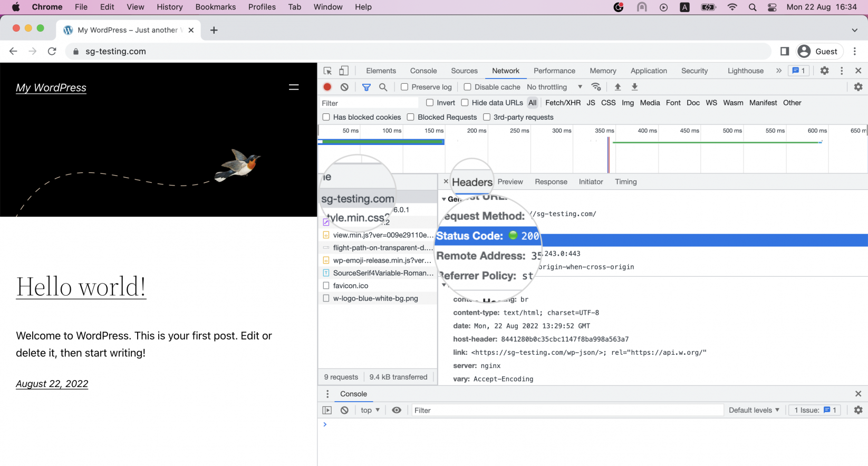Image resolution: width=868 pixels, height=466 pixels.
Task: Open Chrome tab search chevron
Action: pyautogui.click(x=855, y=30)
